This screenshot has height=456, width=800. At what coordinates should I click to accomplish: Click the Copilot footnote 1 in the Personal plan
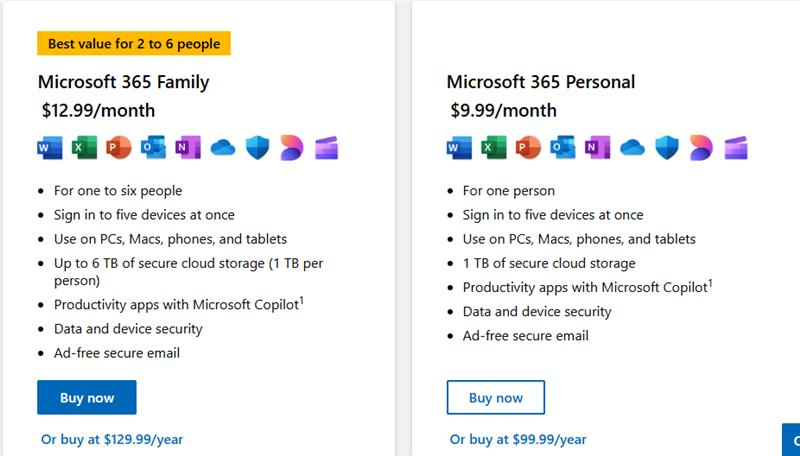tap(710, 283)
